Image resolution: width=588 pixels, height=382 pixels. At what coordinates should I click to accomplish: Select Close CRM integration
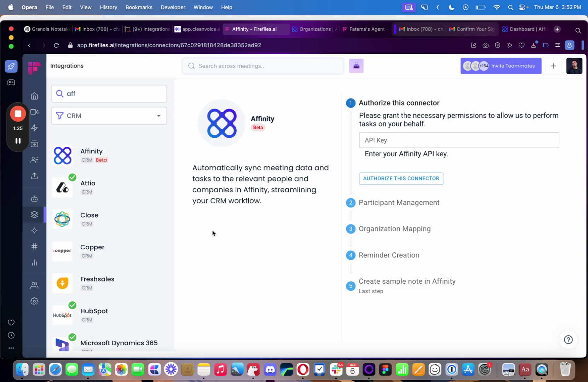(110, 219)
